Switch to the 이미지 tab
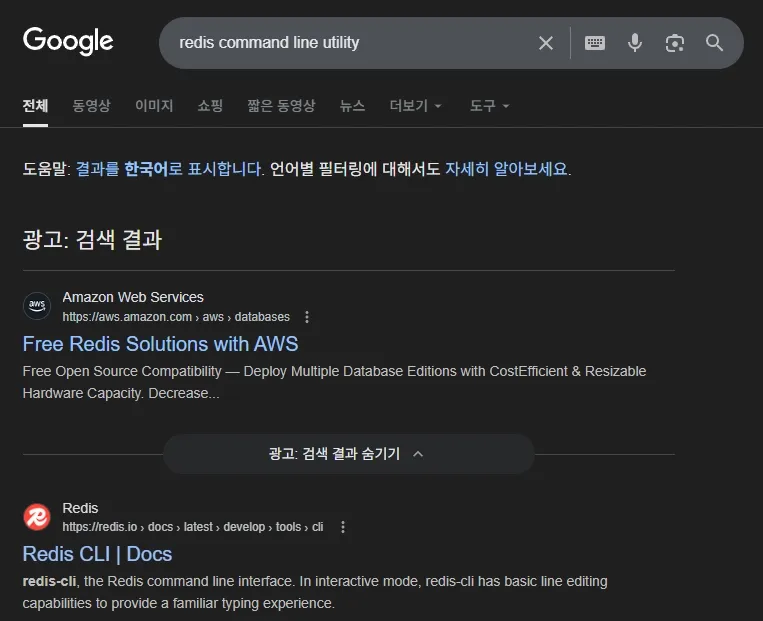 point(154,106)
